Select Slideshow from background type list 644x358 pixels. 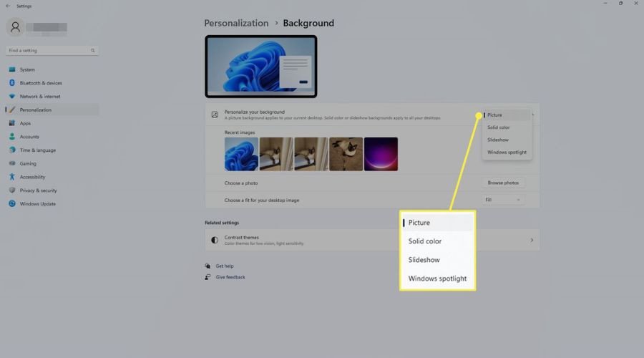(x=499, y=140)
